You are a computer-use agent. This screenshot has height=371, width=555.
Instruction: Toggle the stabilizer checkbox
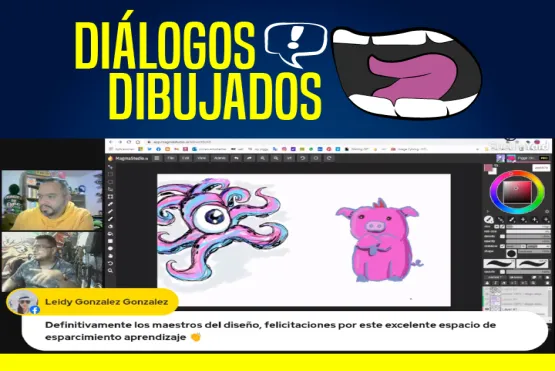click(502, 246)
